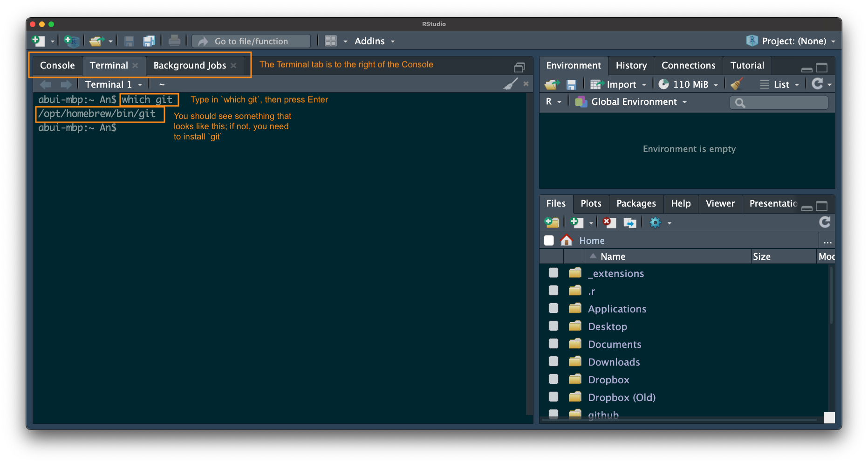Click the Go to file/function search box
This screenshot has height=464, width=868.
pyautogui.click(x=252, y=41)
